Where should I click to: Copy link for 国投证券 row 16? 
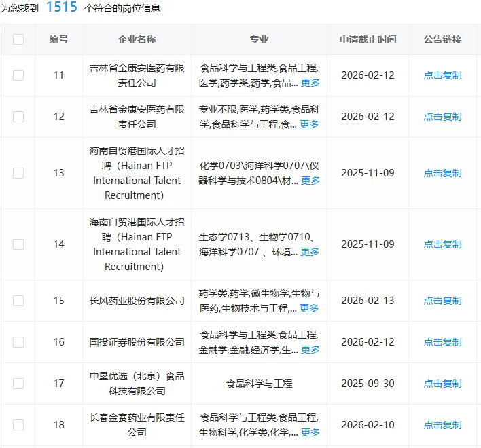pos(443,342)
